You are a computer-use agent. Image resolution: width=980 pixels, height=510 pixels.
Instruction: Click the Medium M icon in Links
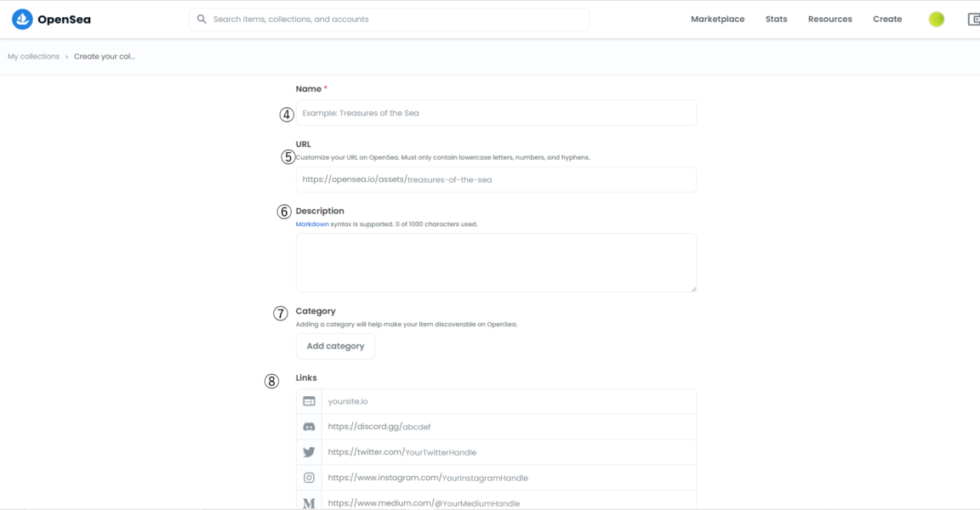(309, 503)
